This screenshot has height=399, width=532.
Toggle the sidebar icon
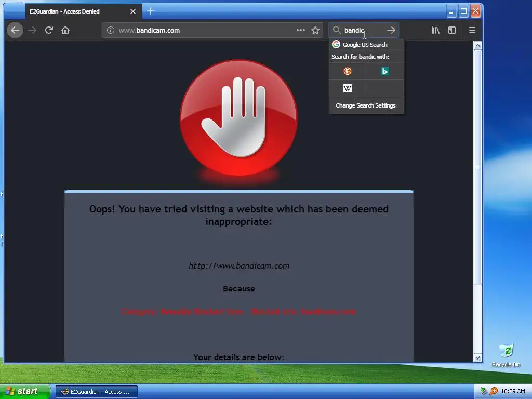click(x=452, y=30)
